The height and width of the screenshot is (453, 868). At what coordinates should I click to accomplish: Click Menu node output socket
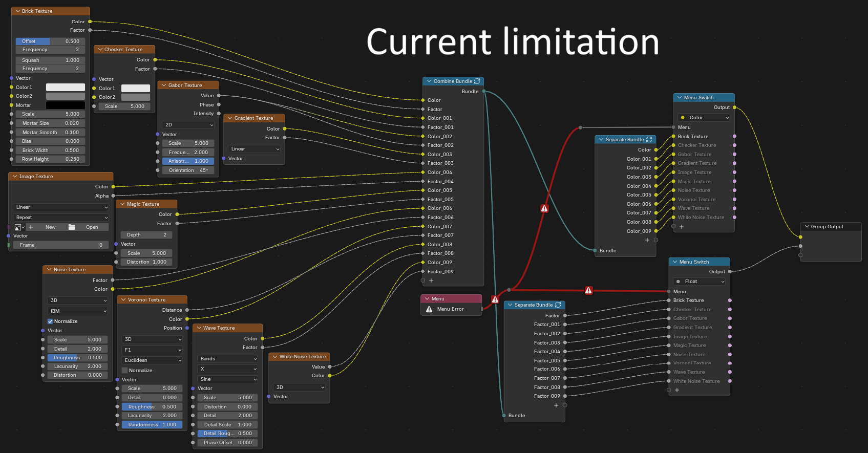click(482, 309)
